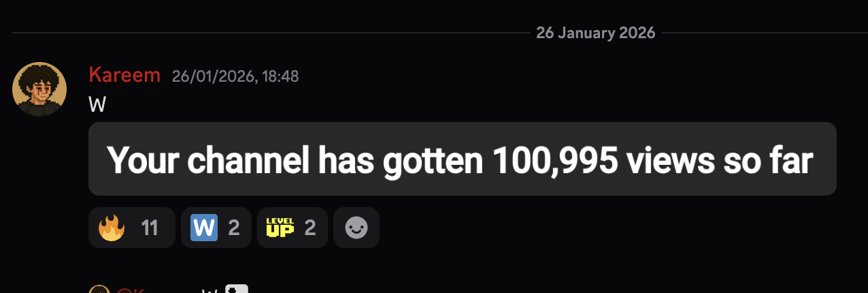The image size is (868, 293).
Task: Click the small reply avatar at bottom
Action: pos(99,290)
